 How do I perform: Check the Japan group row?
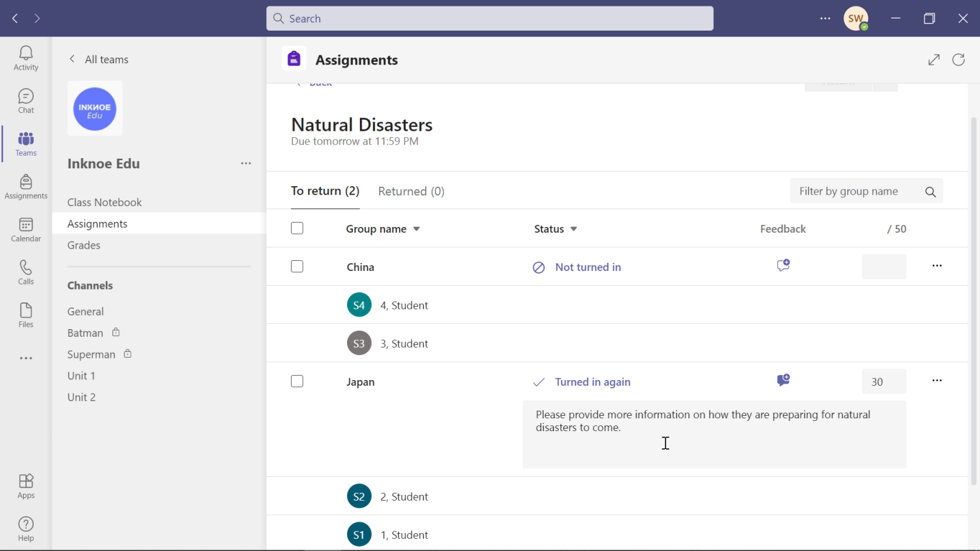(x=297, y=381)
